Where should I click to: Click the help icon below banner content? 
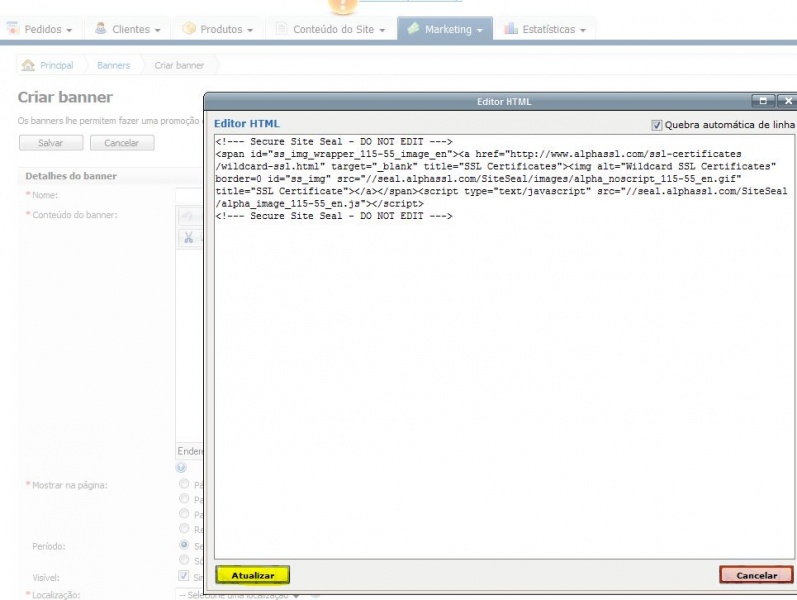[x=181, y=467]
